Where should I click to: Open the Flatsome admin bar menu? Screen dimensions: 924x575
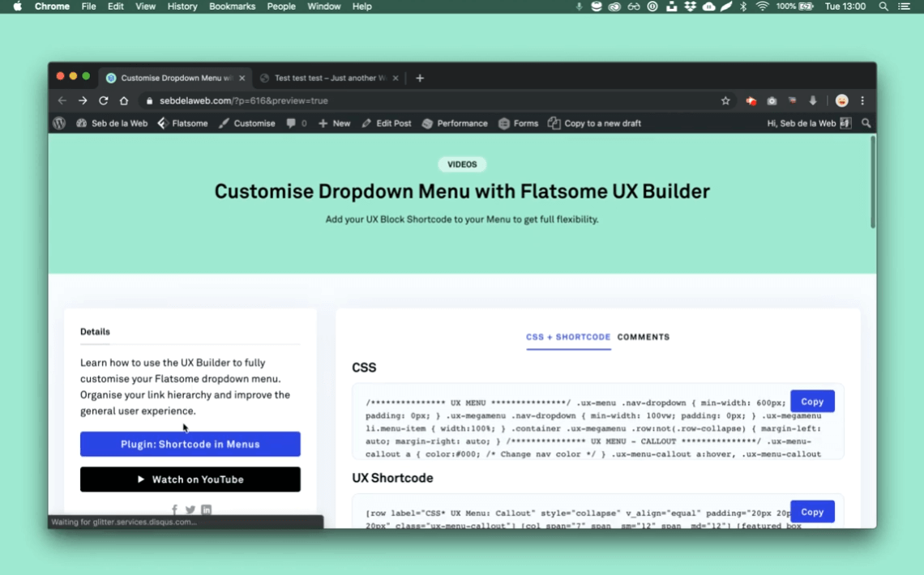182,123
